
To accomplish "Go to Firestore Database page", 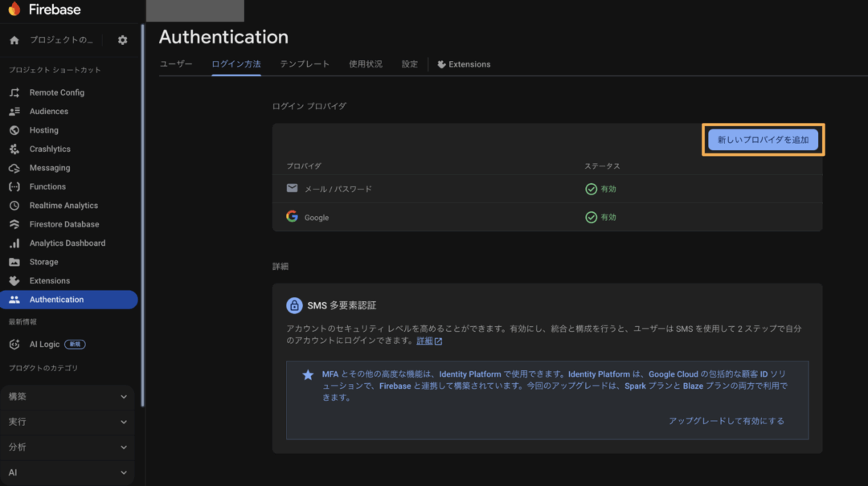I will (64, 224).
